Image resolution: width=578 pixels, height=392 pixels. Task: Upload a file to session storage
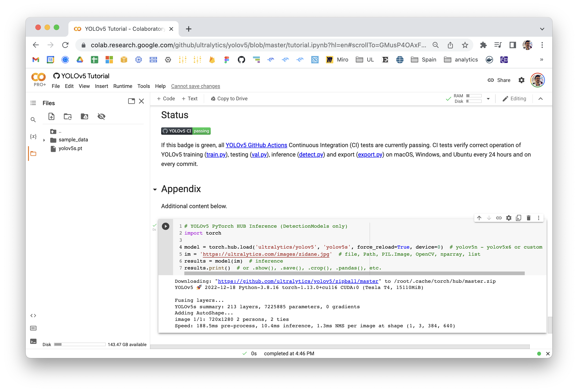[51, 116]
